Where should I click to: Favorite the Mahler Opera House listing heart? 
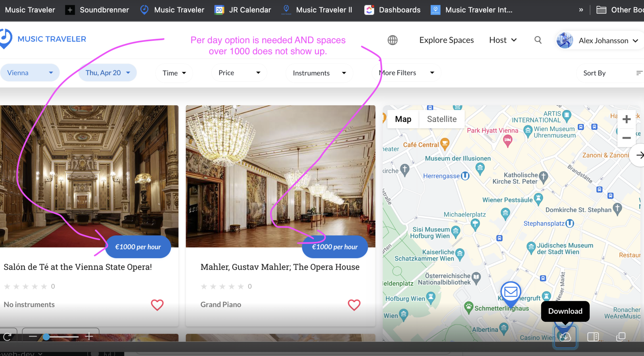[354, 305]
